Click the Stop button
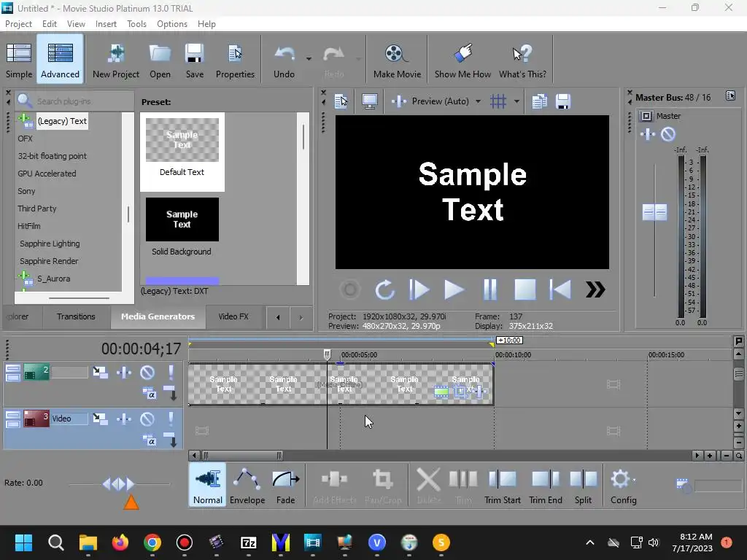This screenshot has width=747, height=560. (x=525, y=289)
